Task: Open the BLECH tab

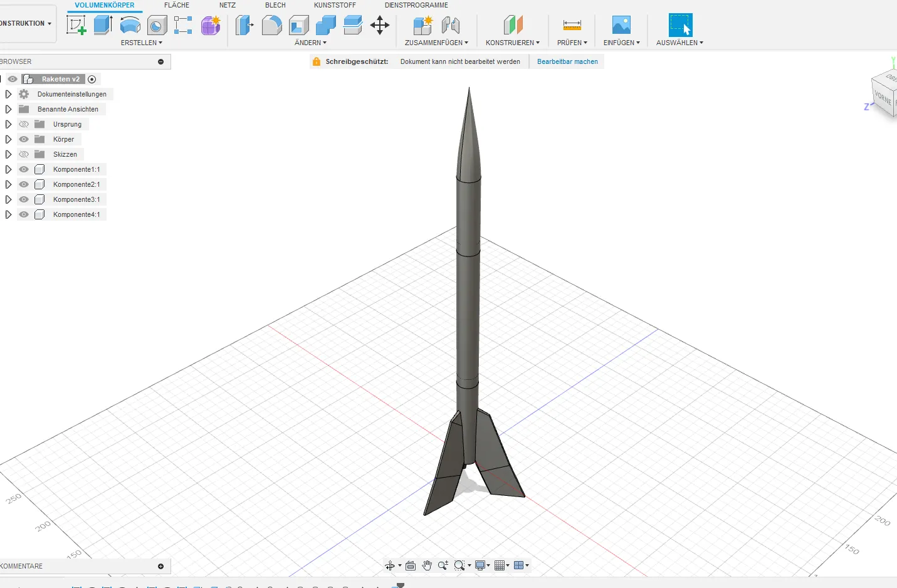Action: click(275, 5)
